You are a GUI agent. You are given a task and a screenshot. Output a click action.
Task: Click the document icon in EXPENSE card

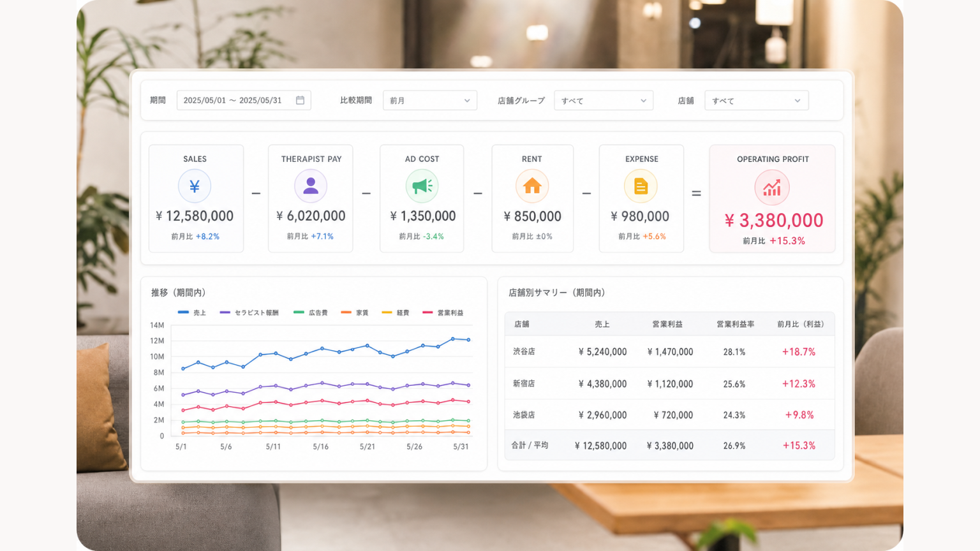pos(641,186)
